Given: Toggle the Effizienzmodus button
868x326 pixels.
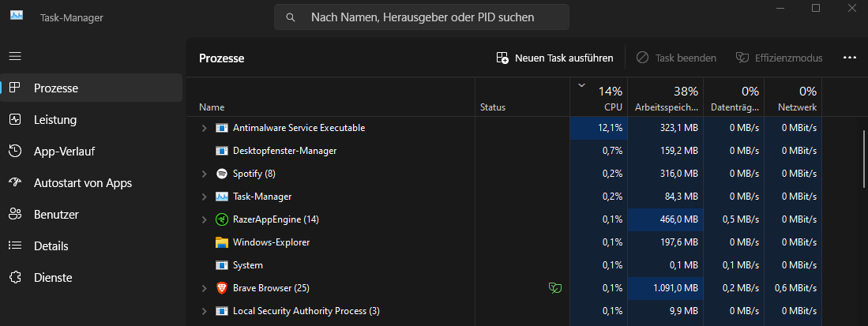Looking at the screenshot, I should tap(779, 58).
